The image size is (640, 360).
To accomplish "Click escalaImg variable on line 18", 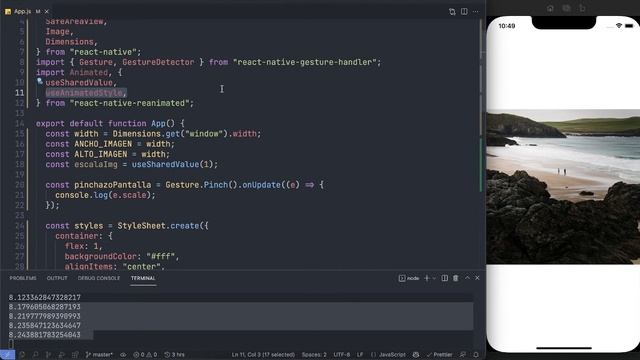I will click(x=96, y=164).
